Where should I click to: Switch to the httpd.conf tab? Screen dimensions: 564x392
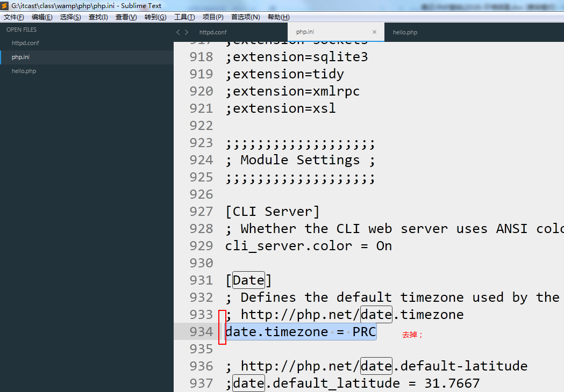coord(213,32)
